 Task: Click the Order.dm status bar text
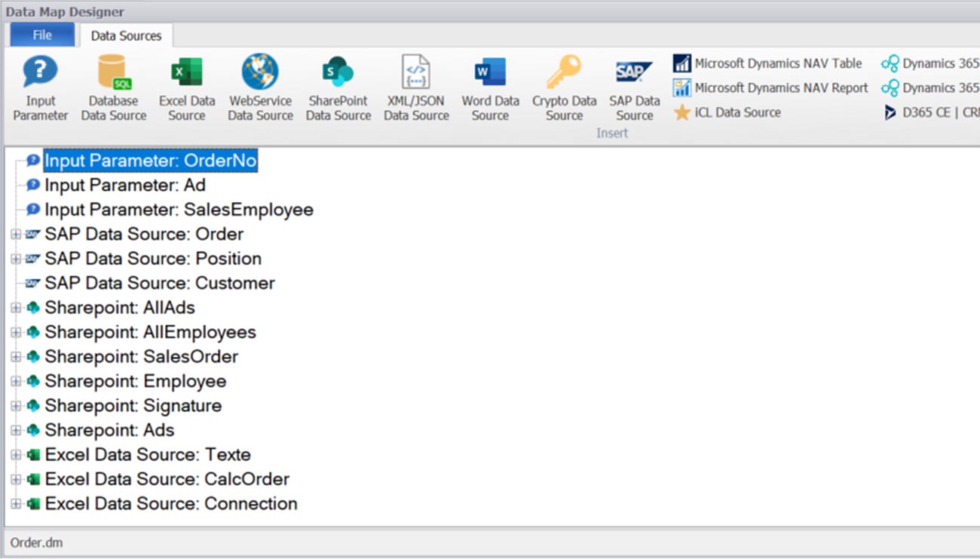36,542
